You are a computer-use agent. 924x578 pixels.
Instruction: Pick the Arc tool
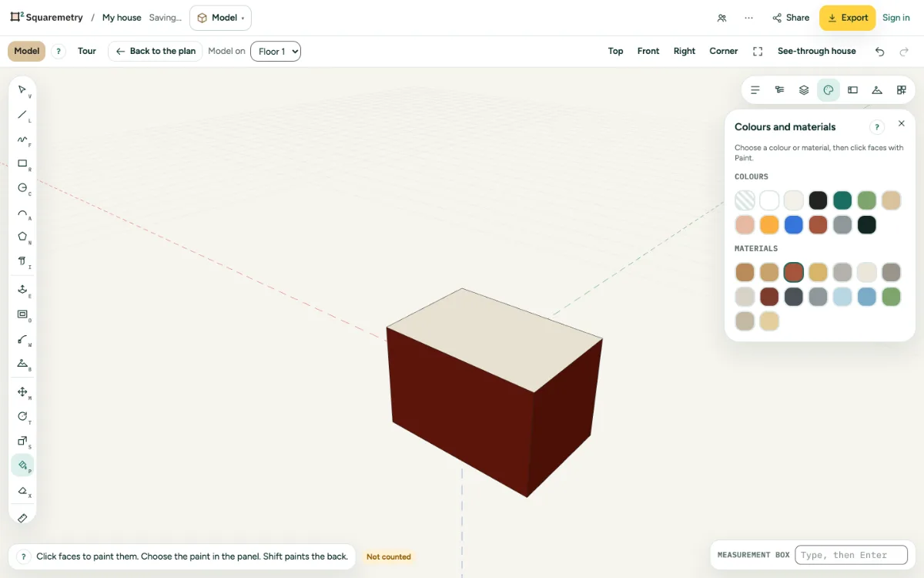click(22, 213)
